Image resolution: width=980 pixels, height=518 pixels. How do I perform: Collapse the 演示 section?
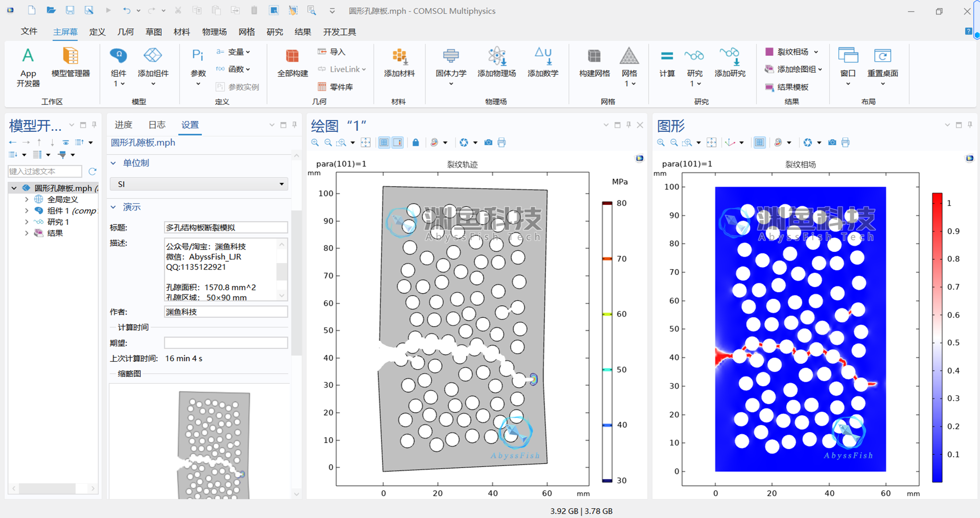[x=113, y=207]
